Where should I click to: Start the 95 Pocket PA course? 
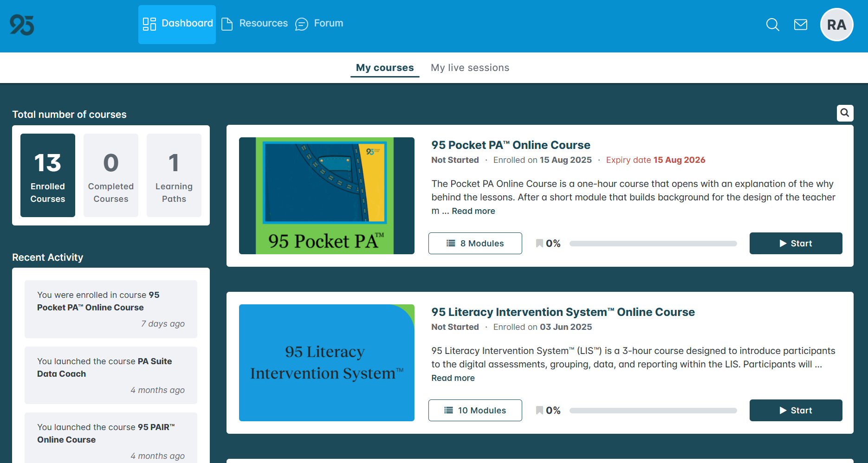pos(796,244)
